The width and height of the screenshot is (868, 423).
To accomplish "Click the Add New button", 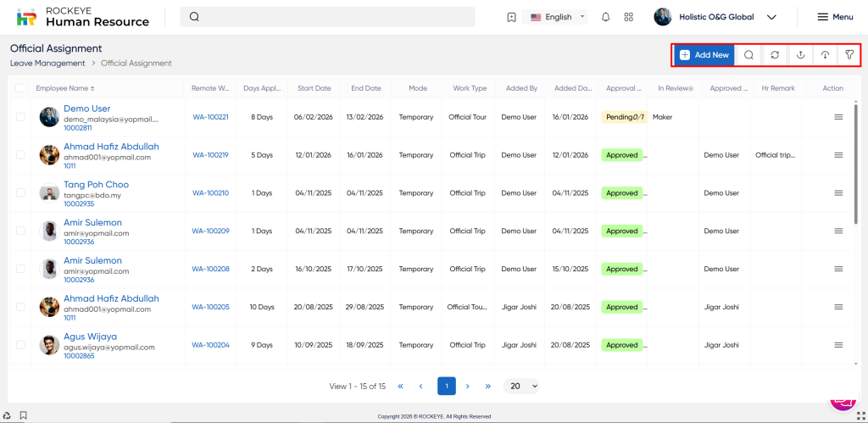I will (x=704, y=55).
